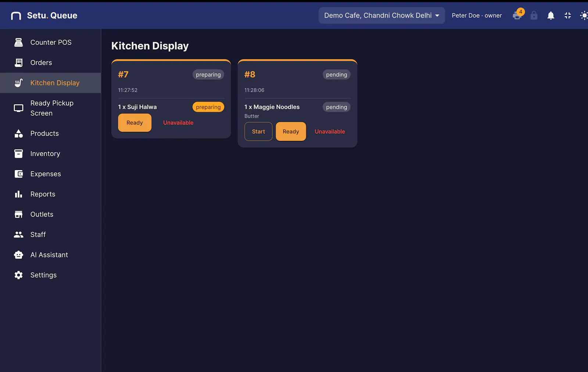Click the 11:27:52 timestamp
The image size is (588, 372).
tap(128, 90)
